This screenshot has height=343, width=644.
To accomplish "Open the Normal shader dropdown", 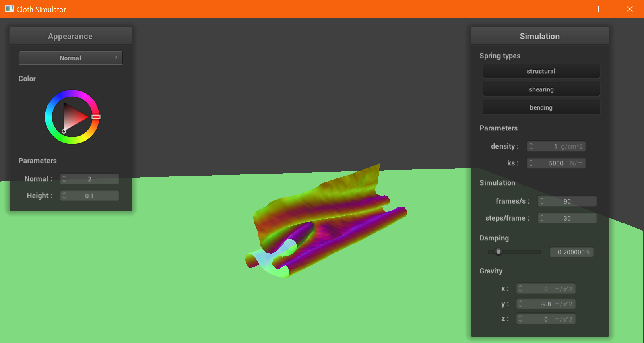I will click(x=70, y=58).
